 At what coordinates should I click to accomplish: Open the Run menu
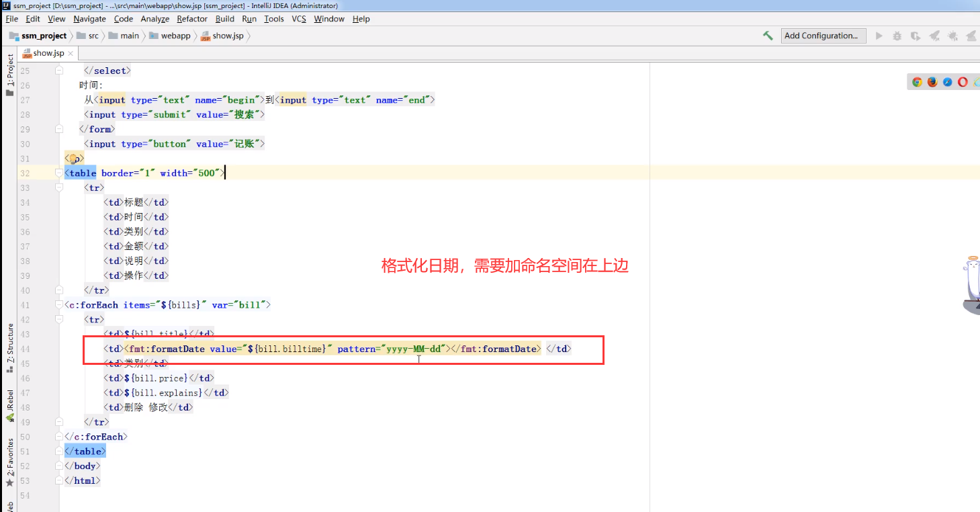[x=249, y=19]
